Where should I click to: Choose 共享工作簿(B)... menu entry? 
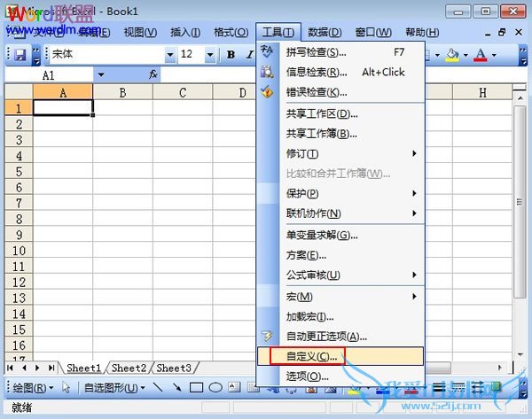coord(340,134)
